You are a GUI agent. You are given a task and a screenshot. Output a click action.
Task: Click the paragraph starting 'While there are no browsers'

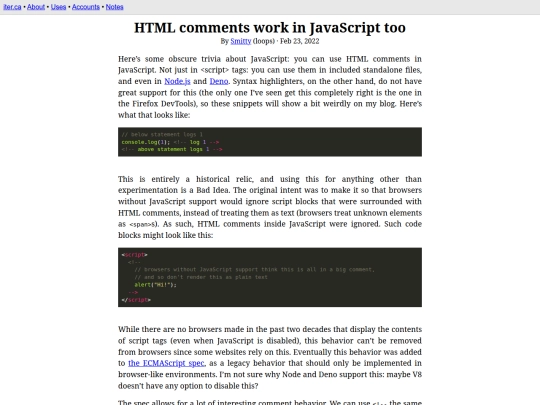tap(270, 357)
